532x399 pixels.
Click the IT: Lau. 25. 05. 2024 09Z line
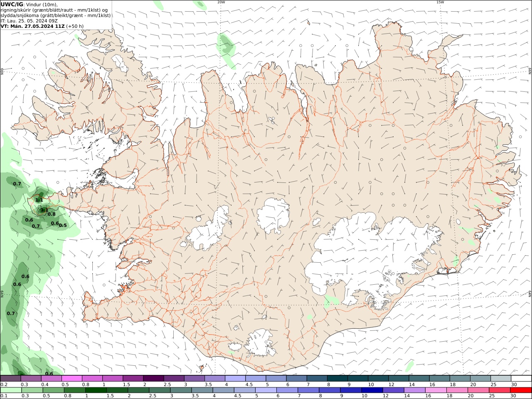coord(29,21)
